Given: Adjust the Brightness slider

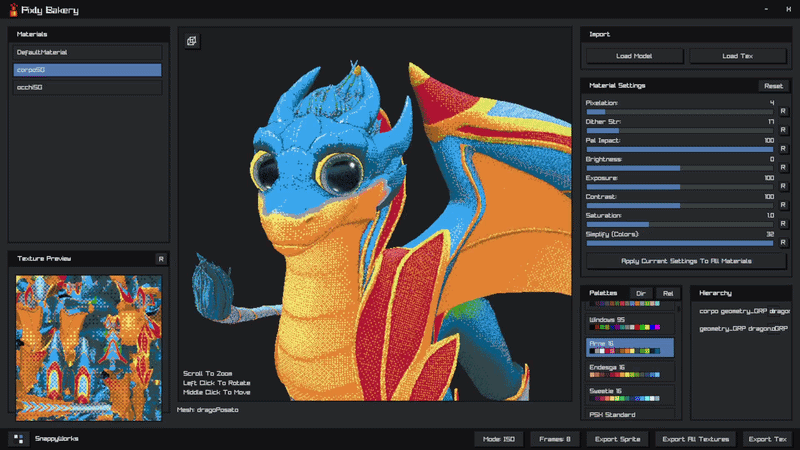Looking at the screenshot, I should [x=680, y=168].
